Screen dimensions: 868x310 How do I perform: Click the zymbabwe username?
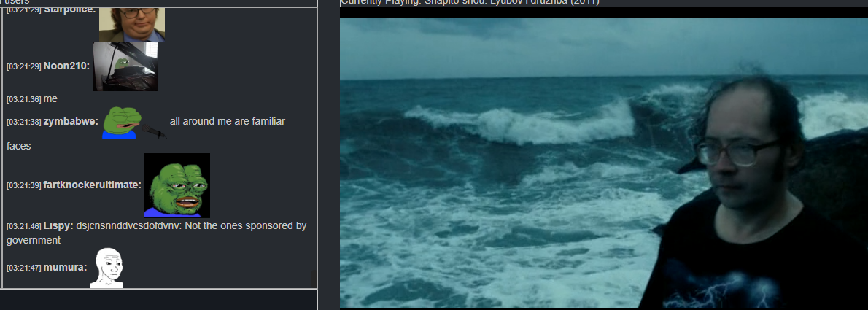pyautogui.click(x=71, y=121)
